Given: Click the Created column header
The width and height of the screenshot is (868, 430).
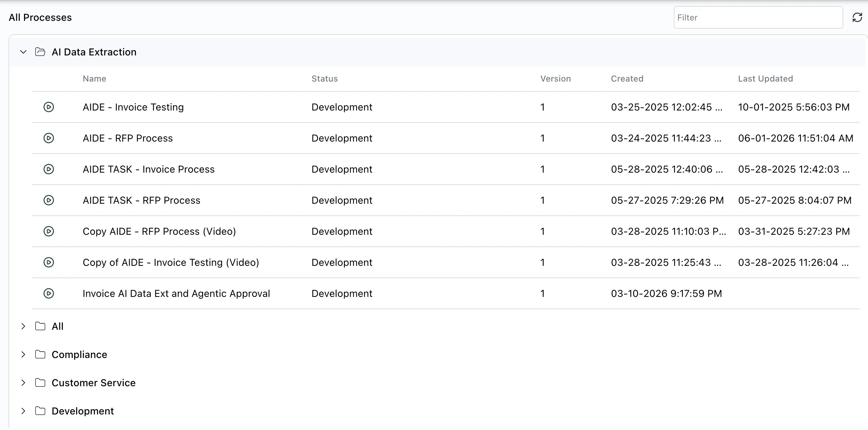Looking at the screenshot, I should point(627,79).
